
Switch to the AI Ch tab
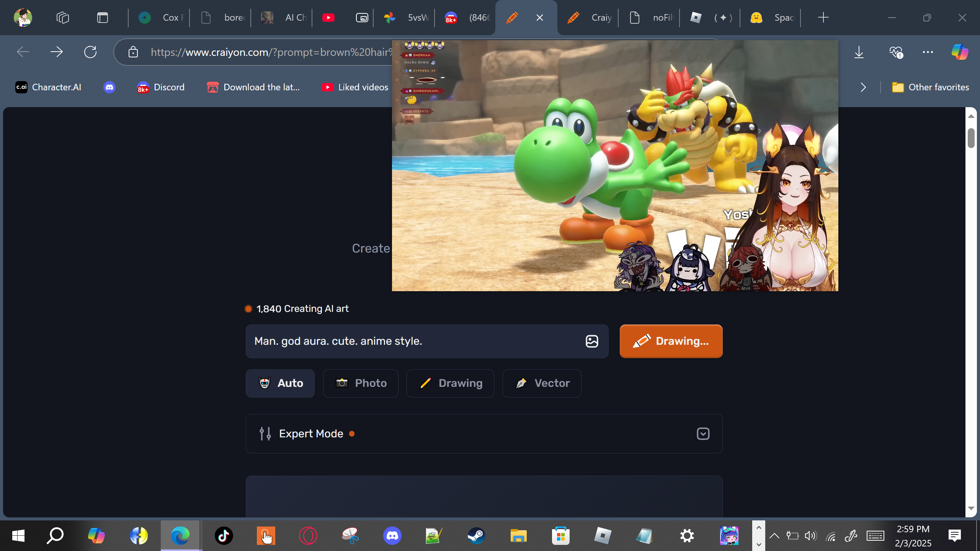[x=282, y=18]
